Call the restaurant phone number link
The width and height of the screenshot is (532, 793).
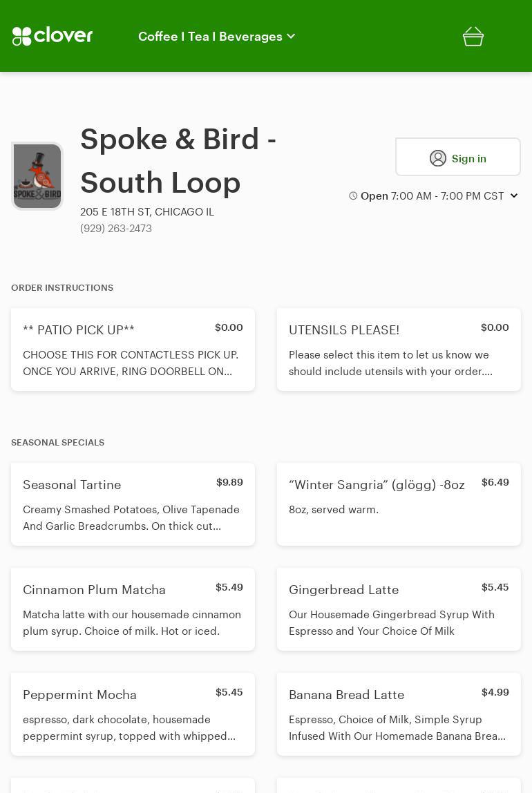pos(116,229)
